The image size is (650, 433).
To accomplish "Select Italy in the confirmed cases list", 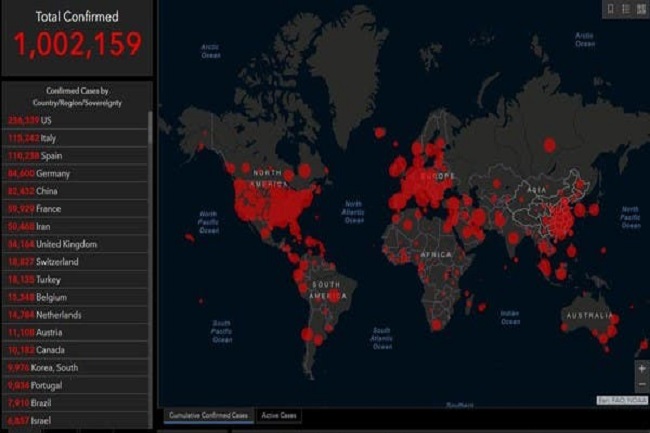I will point(60,138).
